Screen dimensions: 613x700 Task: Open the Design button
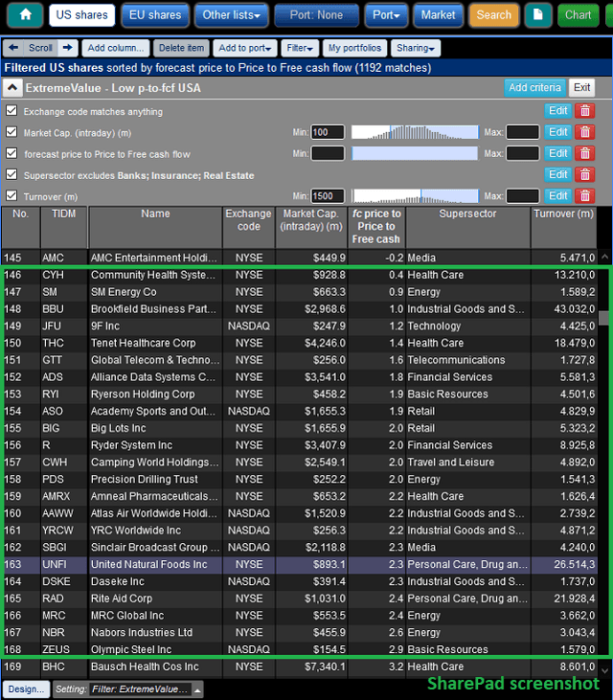26,689
